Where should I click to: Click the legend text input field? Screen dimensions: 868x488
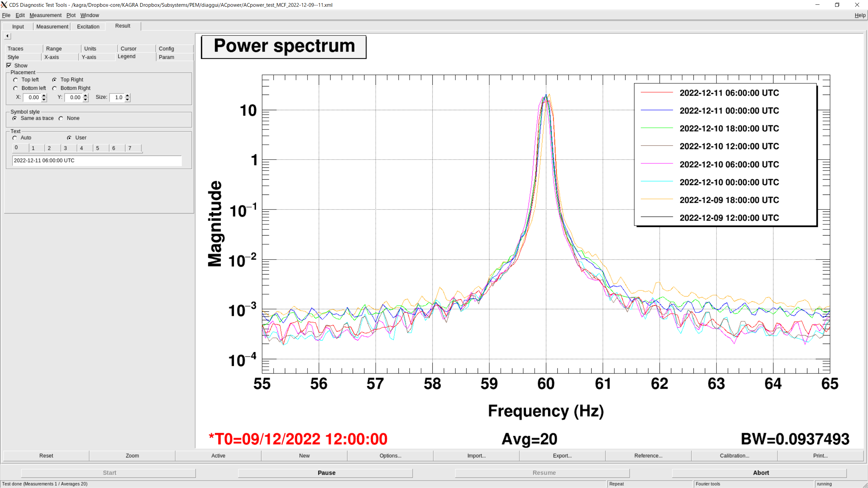pos(97,161)
